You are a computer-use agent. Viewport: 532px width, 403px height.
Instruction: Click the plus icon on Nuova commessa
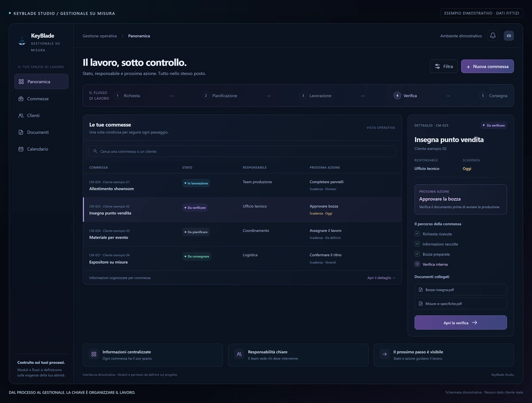click(469, 67)
